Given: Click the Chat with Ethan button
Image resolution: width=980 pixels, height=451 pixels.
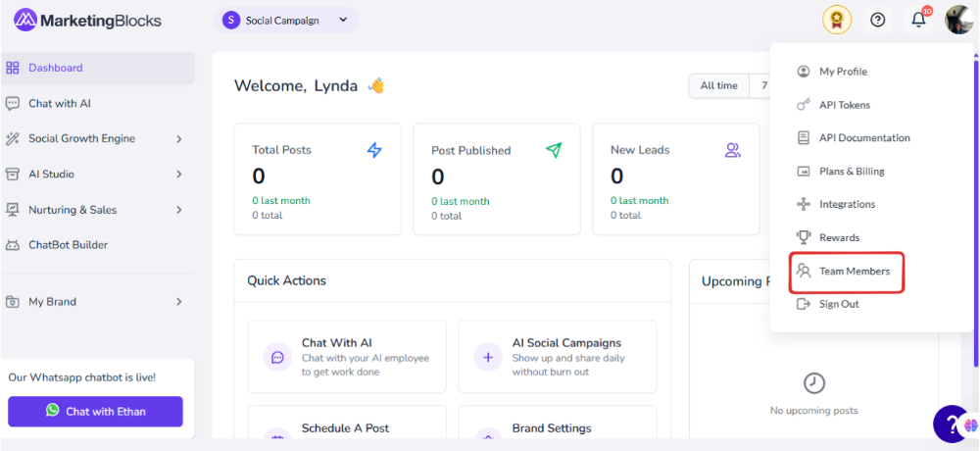Looking at the screenshot, I should click(x=96, y=411).
